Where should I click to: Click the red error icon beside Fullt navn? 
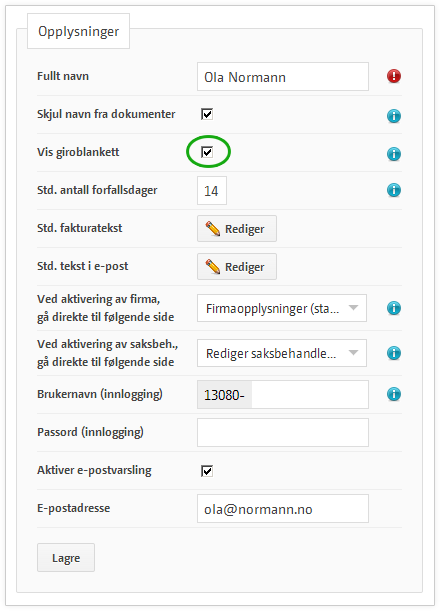[x=394, y=76]
